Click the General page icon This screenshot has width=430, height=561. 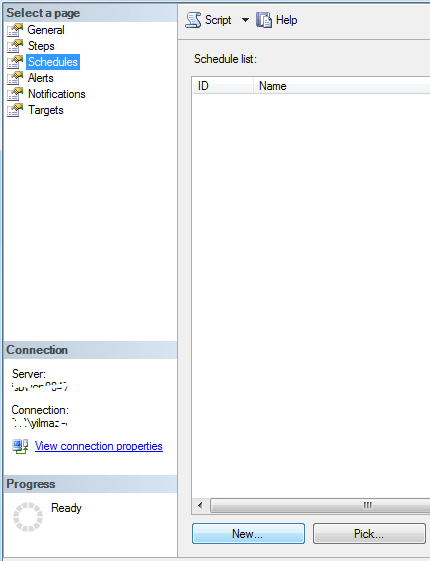coord(15,30)
